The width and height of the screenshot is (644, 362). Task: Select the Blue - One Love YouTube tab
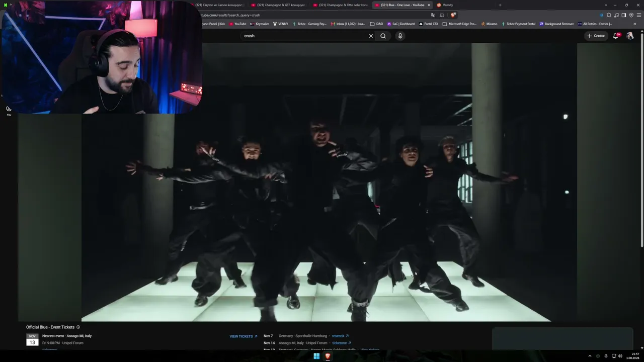(x=402, y=5)
